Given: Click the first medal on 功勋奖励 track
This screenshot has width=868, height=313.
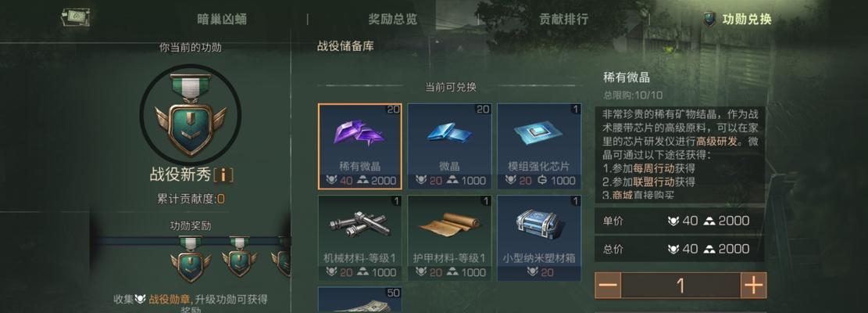Looking at the screenshot, I should [x=191, y=259].
